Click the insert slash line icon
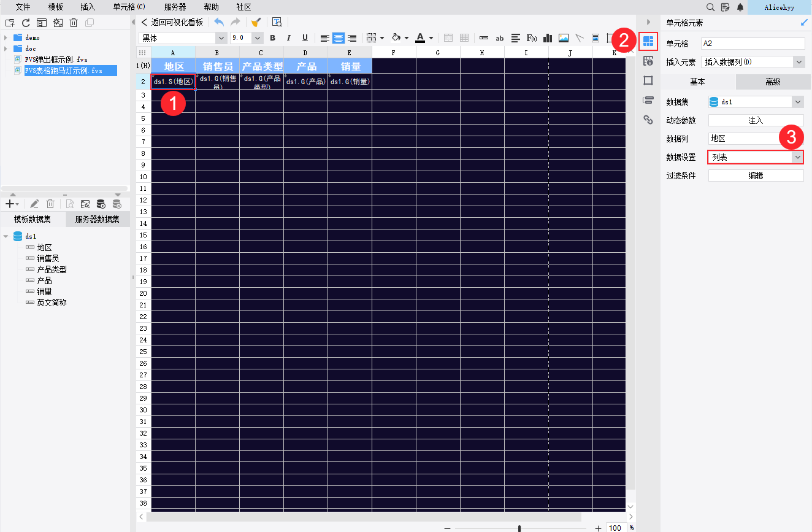The height and width of the screenshot is (532, 812). [580, 38]
